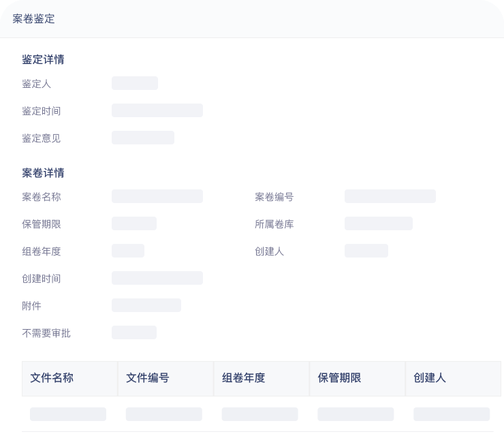
Task: Open the 附件 attachment placeholder
Action: coord(146,305)
